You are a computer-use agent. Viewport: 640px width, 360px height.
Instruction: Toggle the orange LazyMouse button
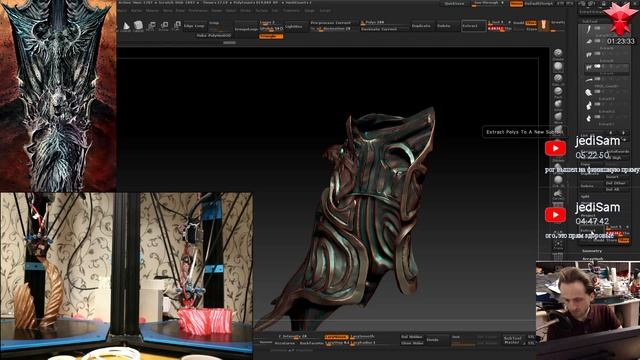(336, 337)
